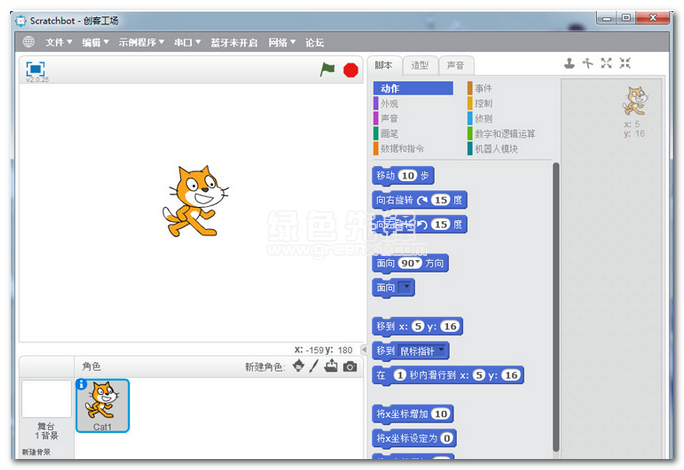Click the y field 16 in 移到 block
684x470 pixels.
[450, 326]
